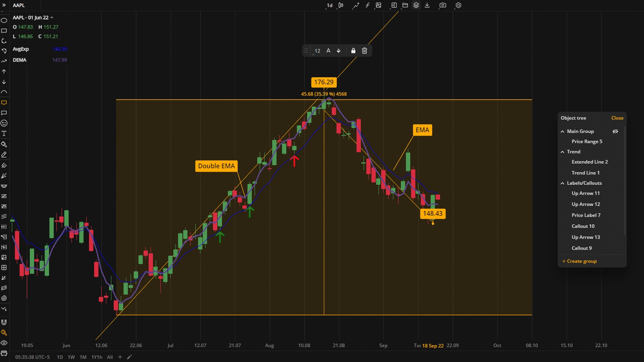
Task: Open the font size 12 dropdown
Action: click(x=317, y=51)
